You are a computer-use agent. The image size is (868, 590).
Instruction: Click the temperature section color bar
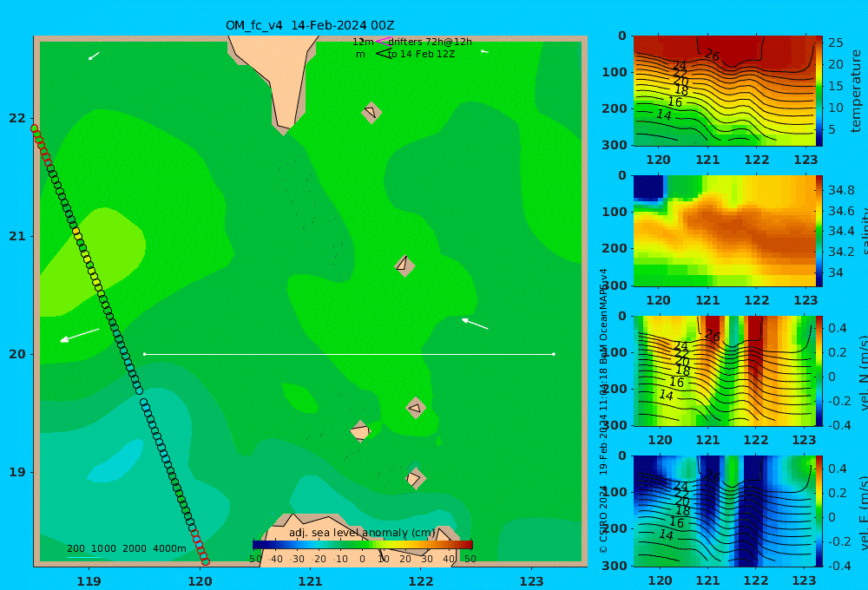(x=819, y=91)
